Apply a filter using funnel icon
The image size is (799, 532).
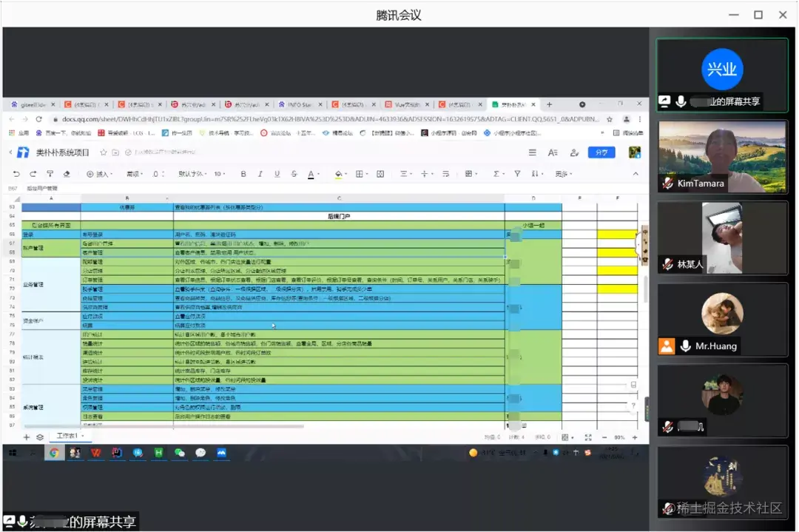(x=517, y=175)
